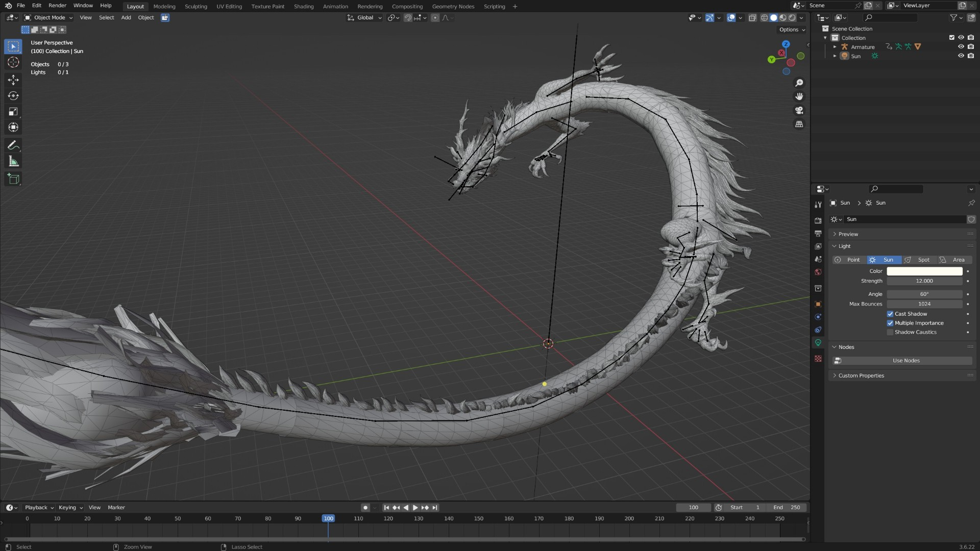The image size is (980, 551).
Task: Hide the Armature in viewport
Action: [961, 47]
